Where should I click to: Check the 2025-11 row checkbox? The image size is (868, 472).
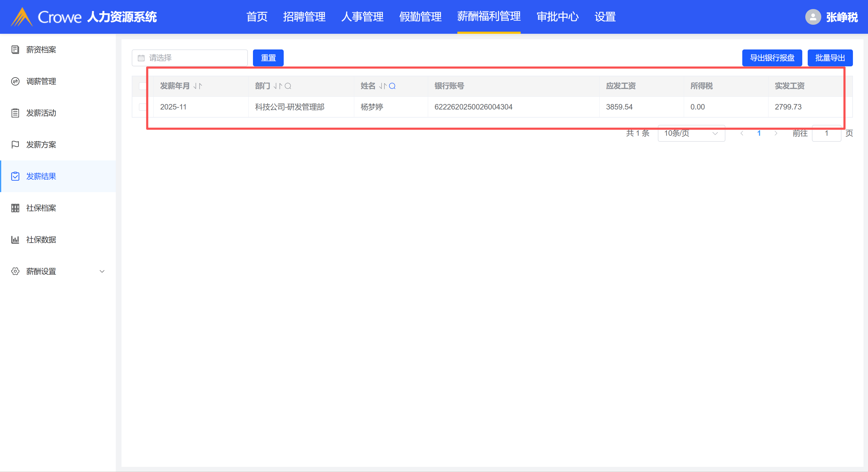[x=143, y=107]
